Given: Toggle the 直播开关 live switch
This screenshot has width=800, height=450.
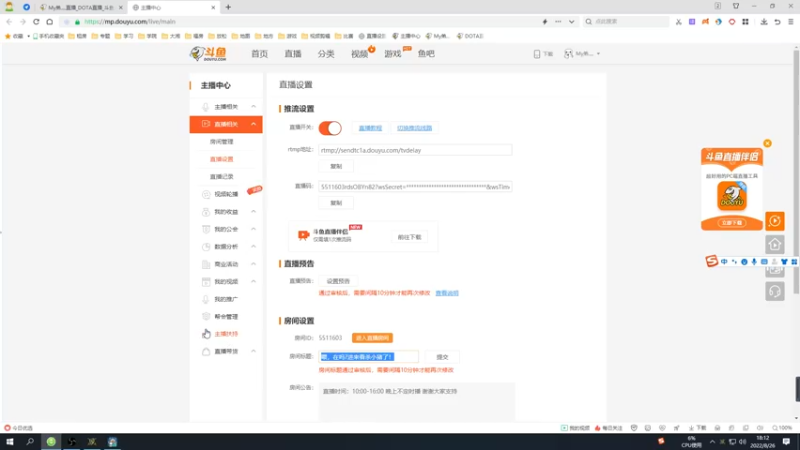Looking at the screenshot, I should (330, 128).
